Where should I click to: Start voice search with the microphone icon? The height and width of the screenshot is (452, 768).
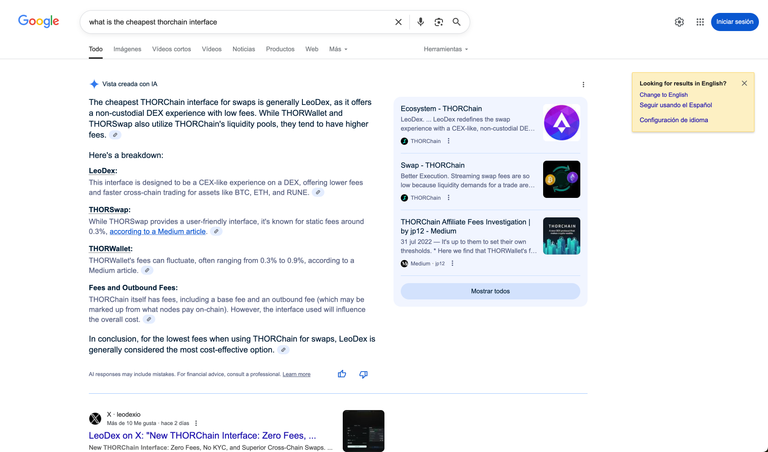420,22
